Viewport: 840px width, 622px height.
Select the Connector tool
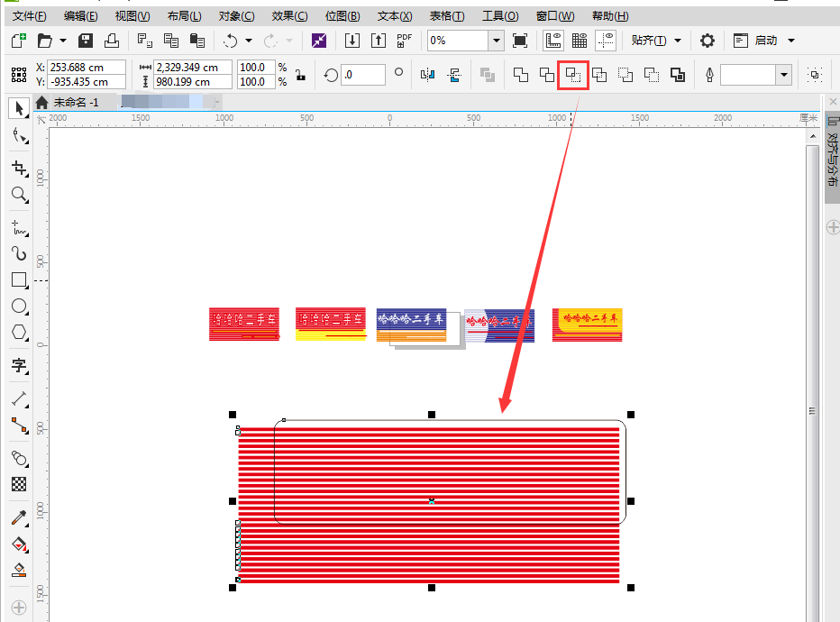tap(19, 425)
